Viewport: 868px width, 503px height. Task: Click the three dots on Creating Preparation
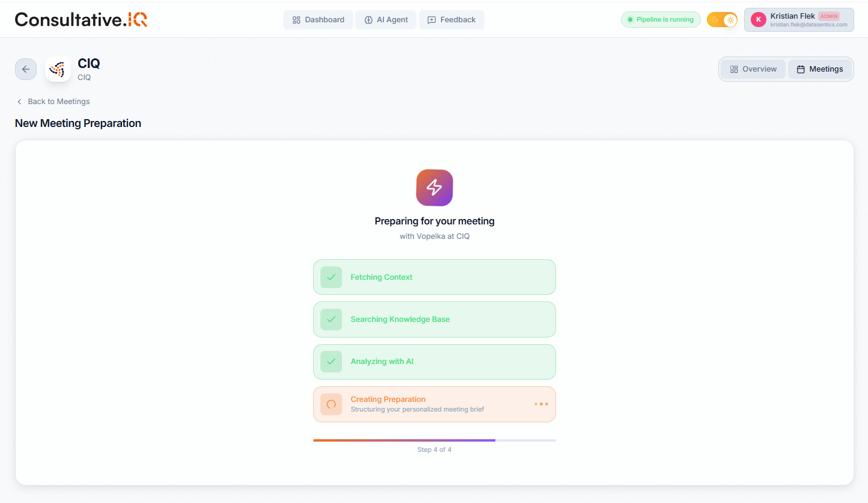[541, 404]
